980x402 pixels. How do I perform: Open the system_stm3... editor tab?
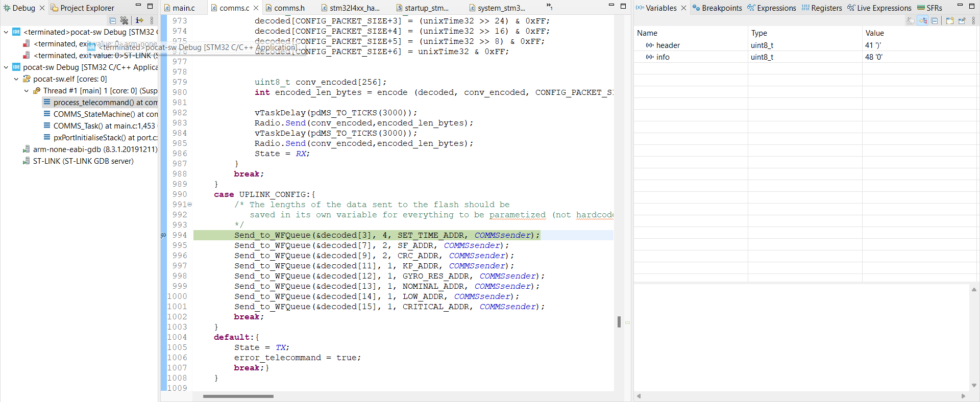[497, 8]
